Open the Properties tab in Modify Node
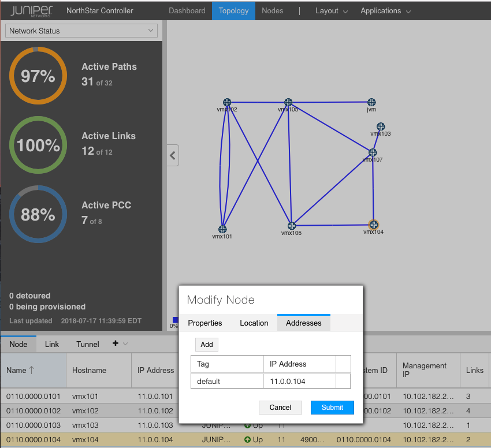Screen dimensions: 491x448 (205, 323)
